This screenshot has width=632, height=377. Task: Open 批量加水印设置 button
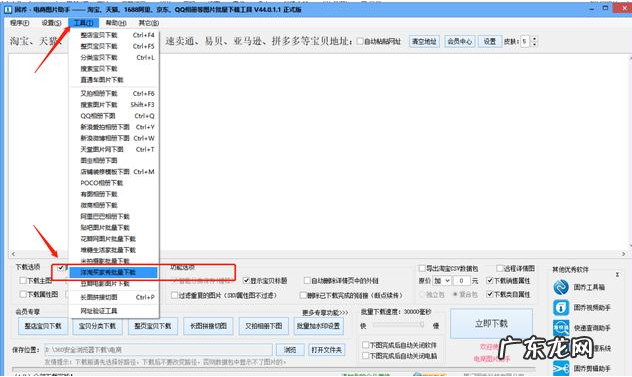pyautogui.click(x=318, y=326)
